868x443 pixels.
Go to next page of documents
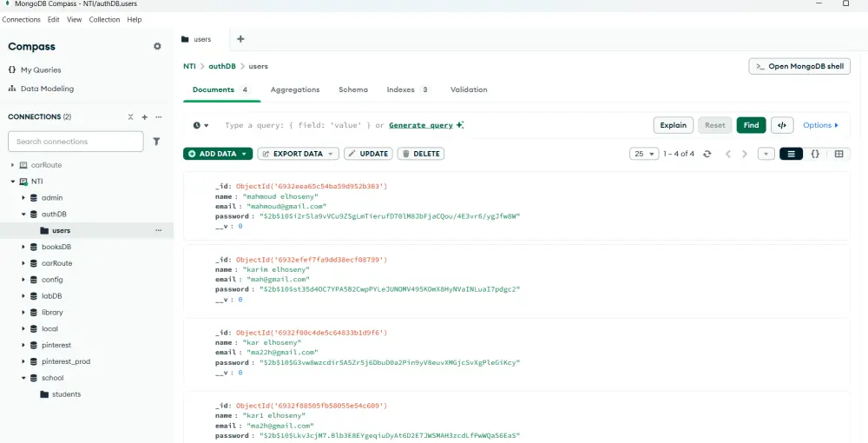tap(745, 154)
